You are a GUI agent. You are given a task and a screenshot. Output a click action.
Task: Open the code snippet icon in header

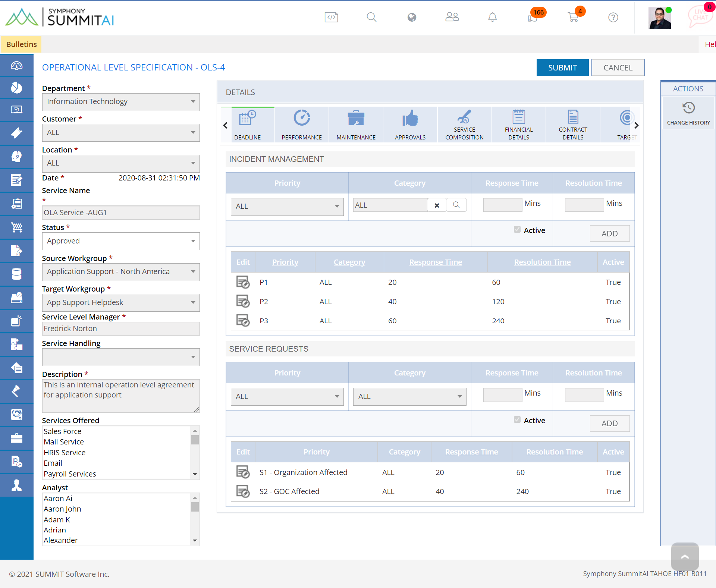pos(331,17)
